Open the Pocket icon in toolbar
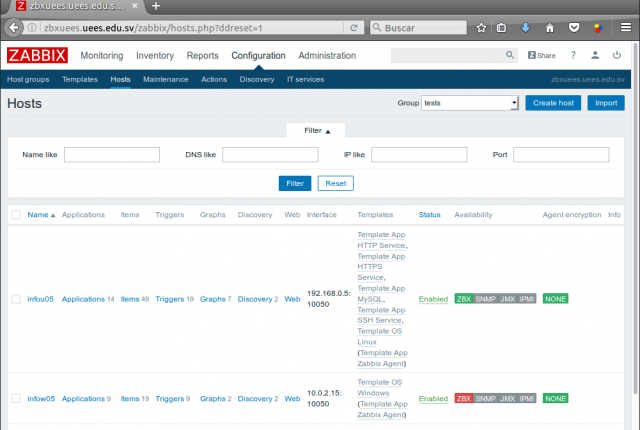The height and width of the screenshot is (430, 640). tap(574, 28)
